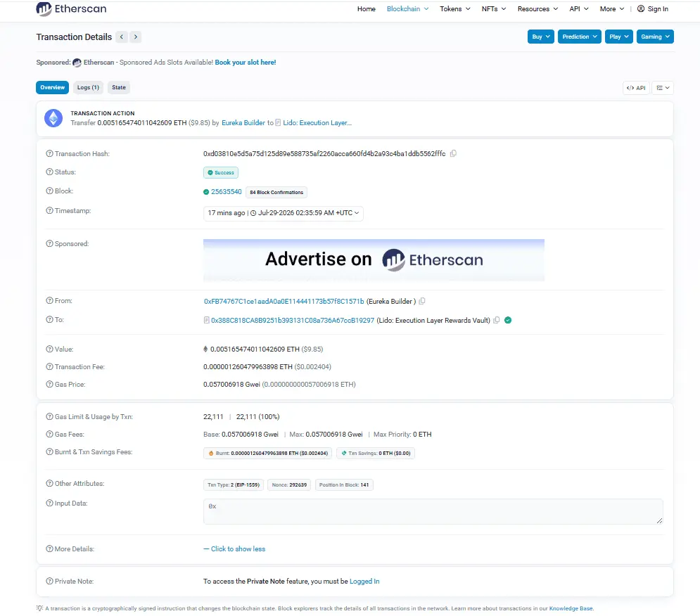The width and height of the screenshot is (700, 616).
Task: Click the Burnt fee badge
Action: pyautogui.click(x=268, y=453)
